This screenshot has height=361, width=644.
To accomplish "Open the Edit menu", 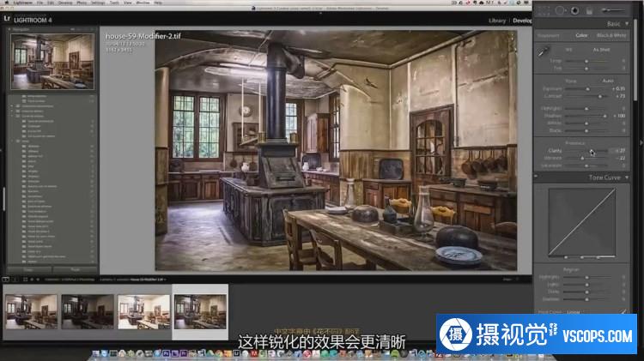I will click(x=51, y=3).
